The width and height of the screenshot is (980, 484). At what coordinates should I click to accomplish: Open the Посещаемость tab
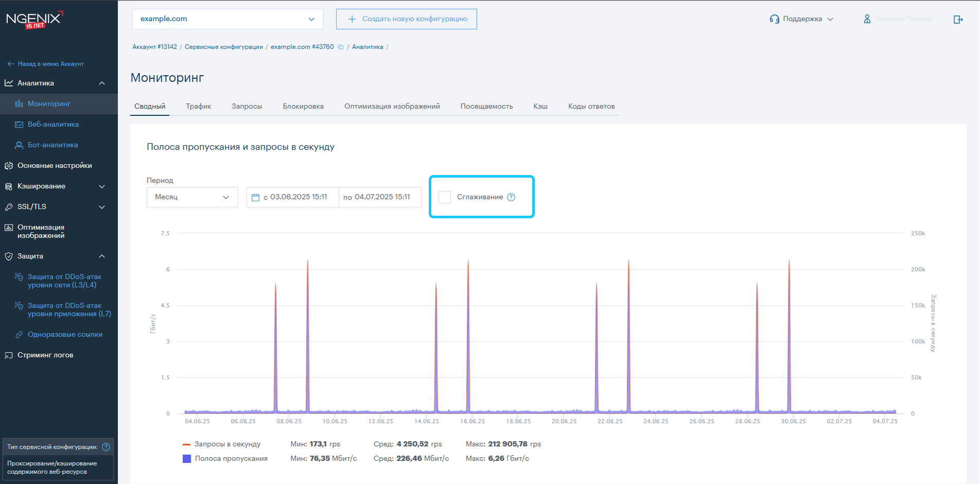(x=486, y=107)
